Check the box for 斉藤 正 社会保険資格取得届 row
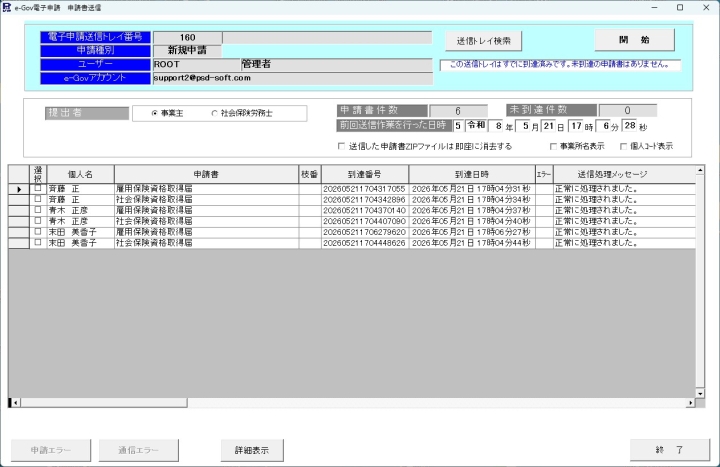 click(38, 199)
